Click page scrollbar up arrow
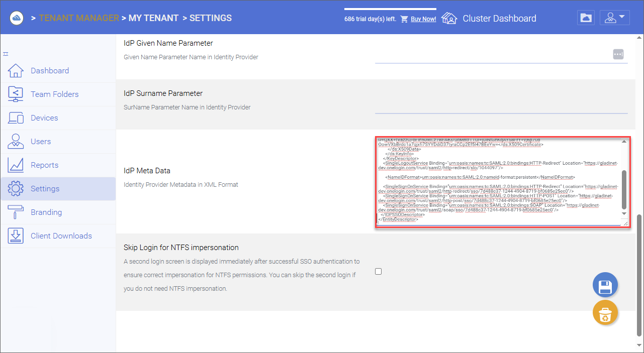 (x=639, y=38)
